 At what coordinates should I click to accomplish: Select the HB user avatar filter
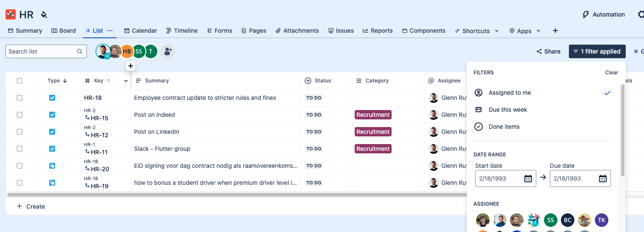tap(127, 51)
